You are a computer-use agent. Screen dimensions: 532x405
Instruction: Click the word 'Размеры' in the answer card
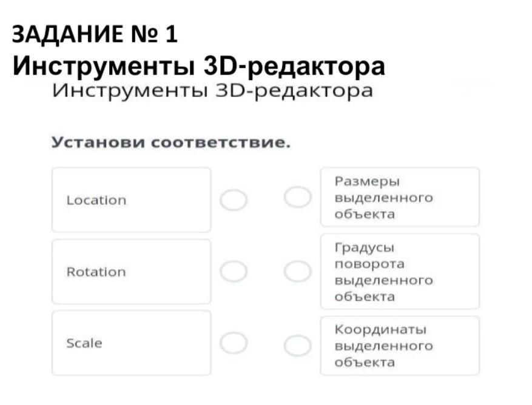pos(367,181)
